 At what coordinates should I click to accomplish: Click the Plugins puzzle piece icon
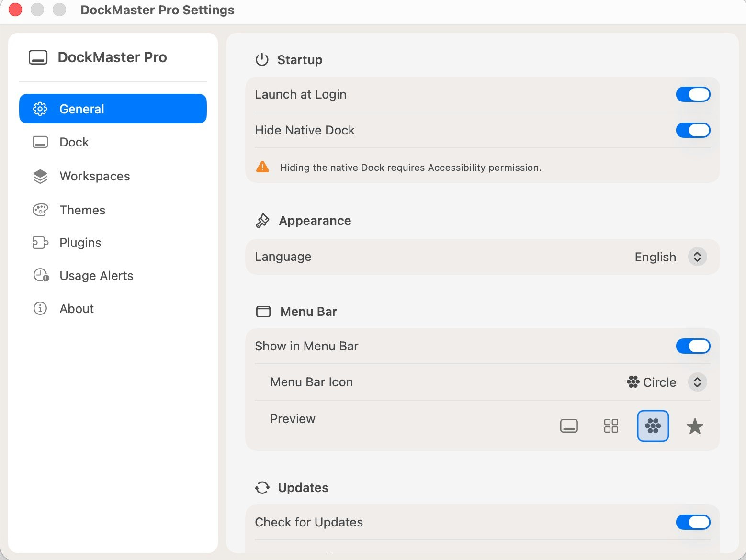tap(40, 243)
